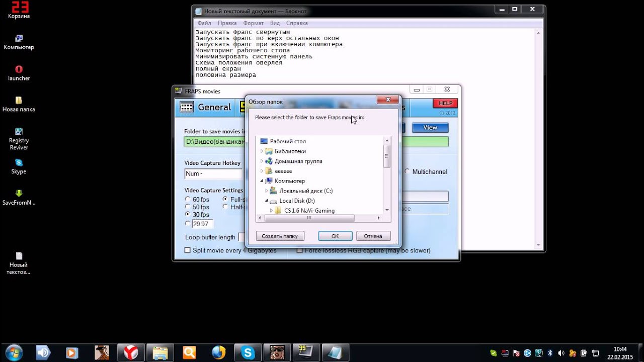Open the media player taskbar icon
This screenshot has width=644, height=362.
click(72, 352)
